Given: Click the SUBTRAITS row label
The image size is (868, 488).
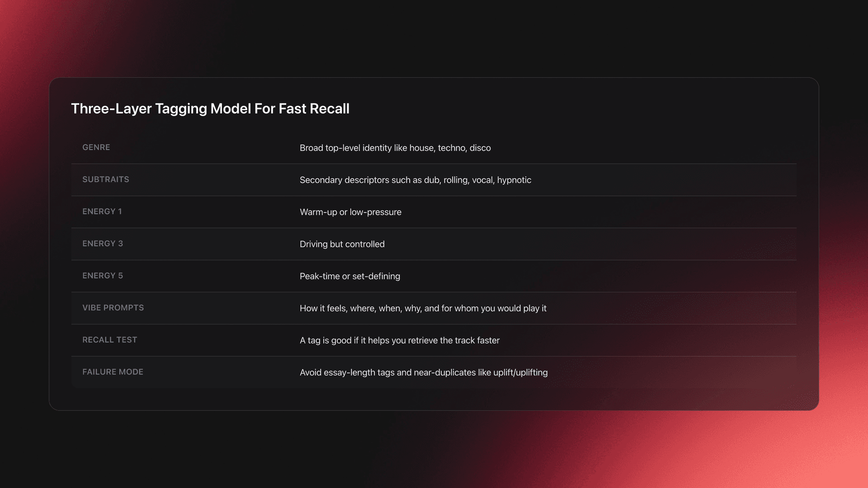Looking at the screenshot, I should [105, 179].
